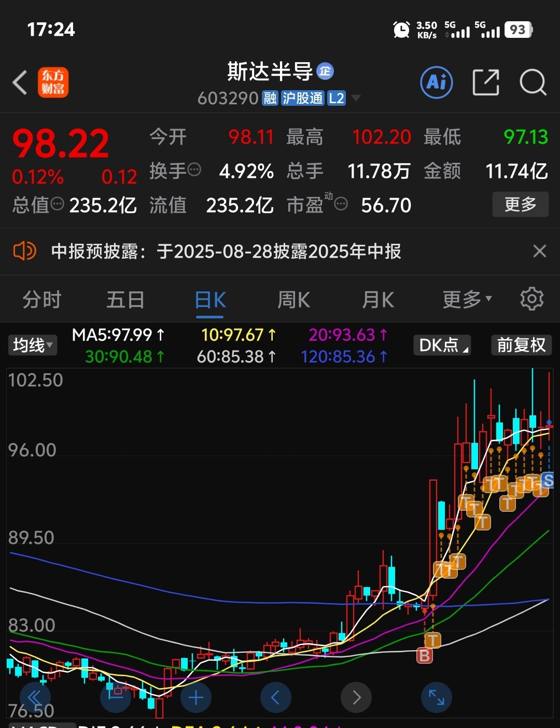This screenshot has height=728, width=560.
Task: Tap the 10:97.67 moving average value
Action: click(239, 335)
